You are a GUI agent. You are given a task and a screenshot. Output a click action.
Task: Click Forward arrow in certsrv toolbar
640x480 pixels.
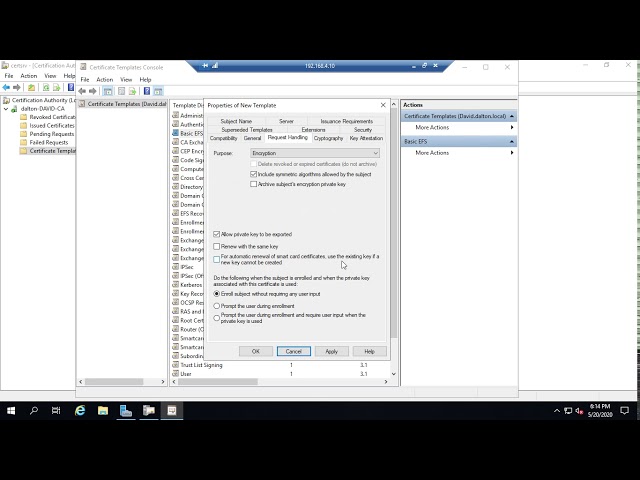tap(17, 87)
